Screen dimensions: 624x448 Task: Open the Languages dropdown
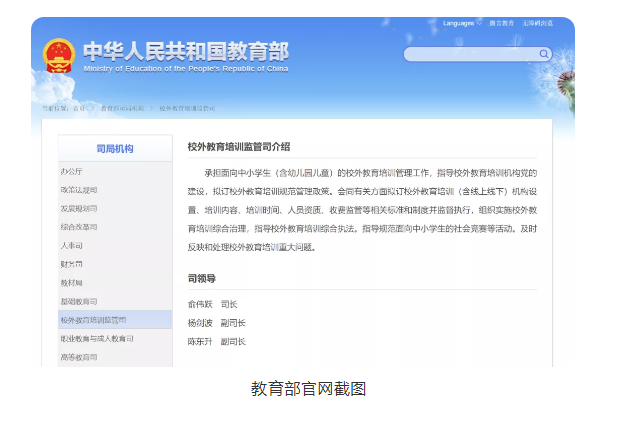[x=460, y=23]
